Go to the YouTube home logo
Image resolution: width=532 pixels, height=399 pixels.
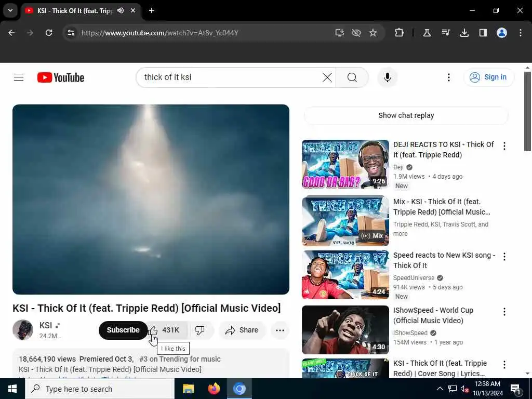point(61,78)
